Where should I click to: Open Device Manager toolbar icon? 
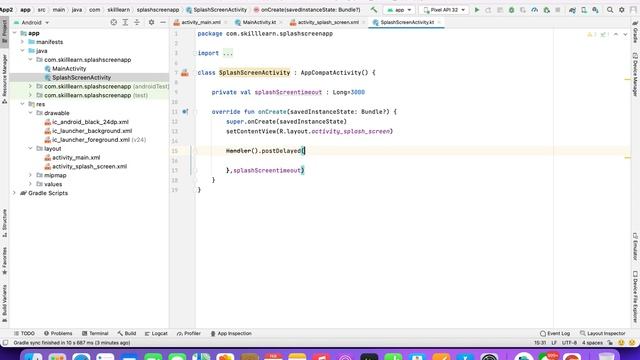click(x=584, y=10)
